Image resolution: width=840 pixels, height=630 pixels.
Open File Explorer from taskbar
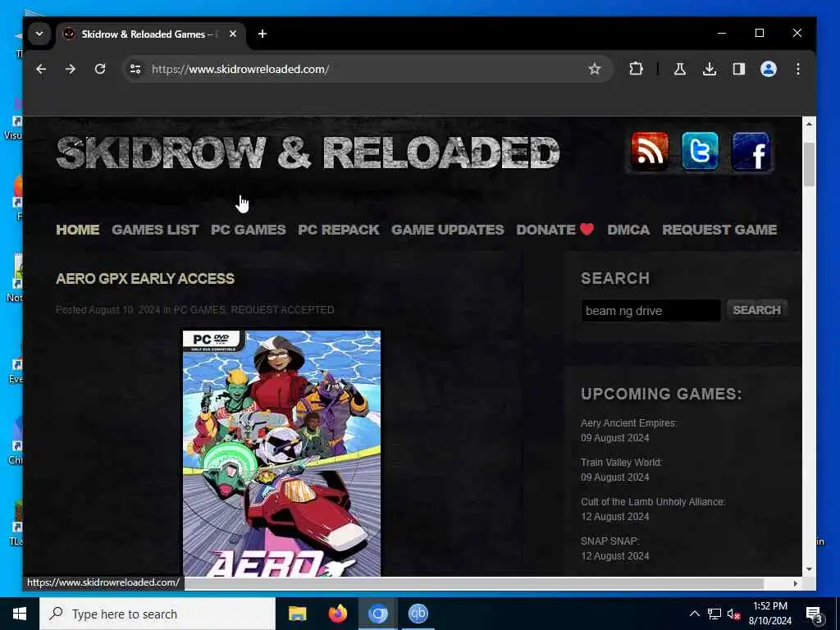[297, 614]
